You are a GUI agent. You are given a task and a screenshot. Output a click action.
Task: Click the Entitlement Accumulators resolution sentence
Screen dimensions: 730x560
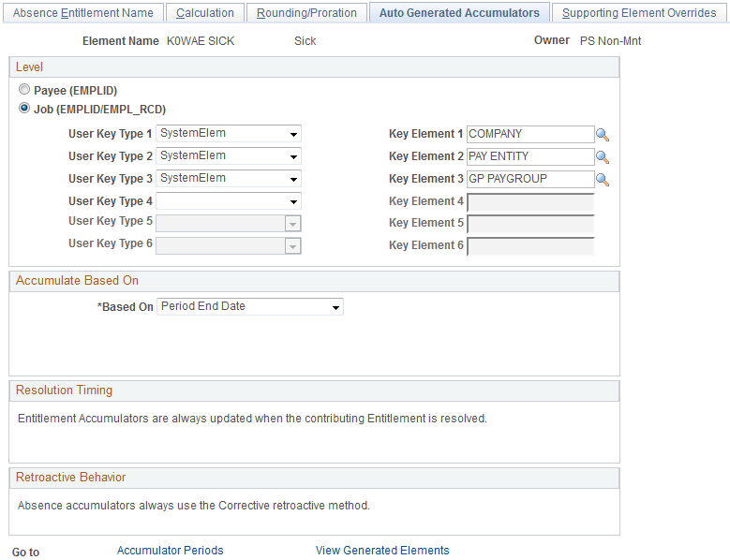pos(252,419)
